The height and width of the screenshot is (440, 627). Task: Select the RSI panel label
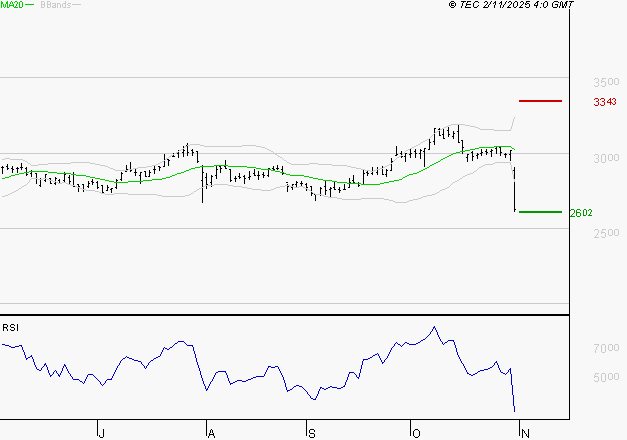(11, 328)
